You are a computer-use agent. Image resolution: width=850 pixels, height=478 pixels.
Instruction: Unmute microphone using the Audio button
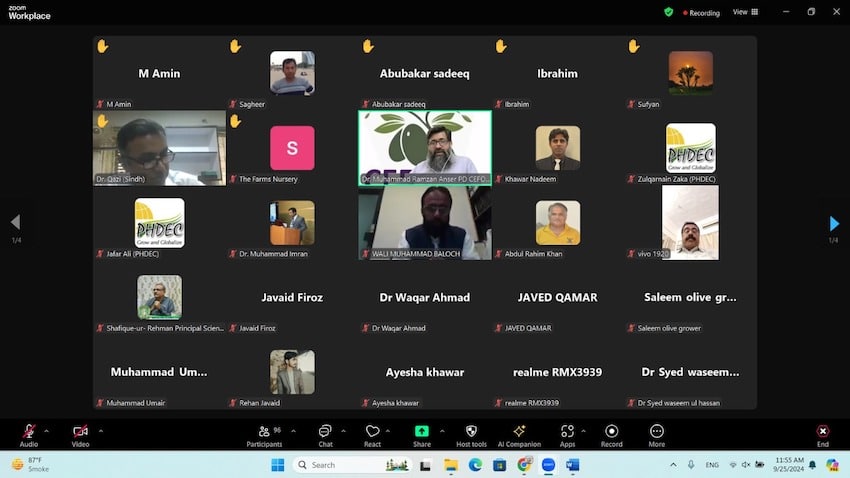point(29,431)
